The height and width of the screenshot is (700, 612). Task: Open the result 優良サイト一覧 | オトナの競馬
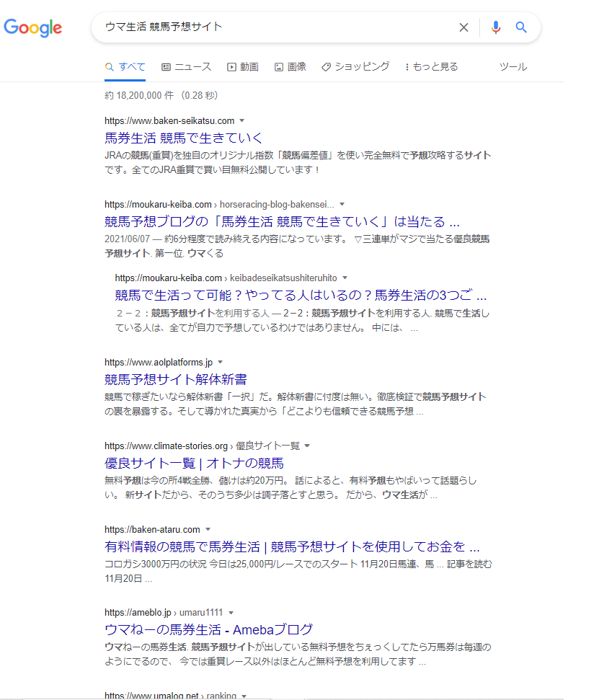coord(194,463)
